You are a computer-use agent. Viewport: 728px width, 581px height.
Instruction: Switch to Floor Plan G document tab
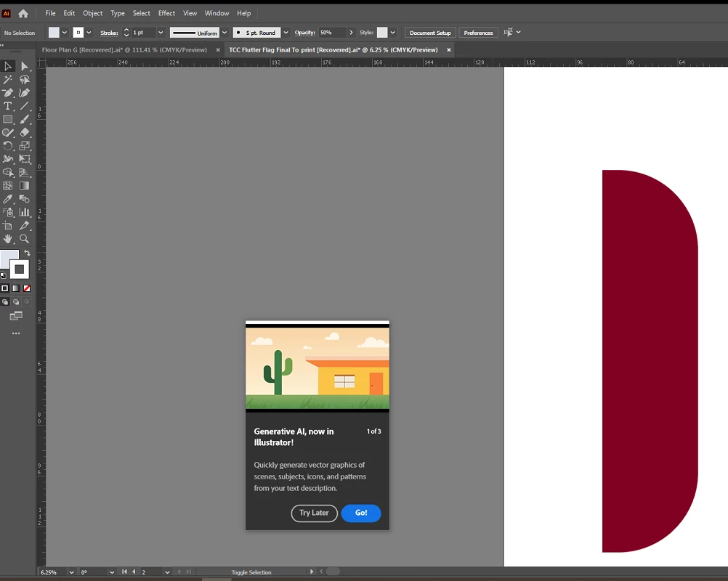124,49
